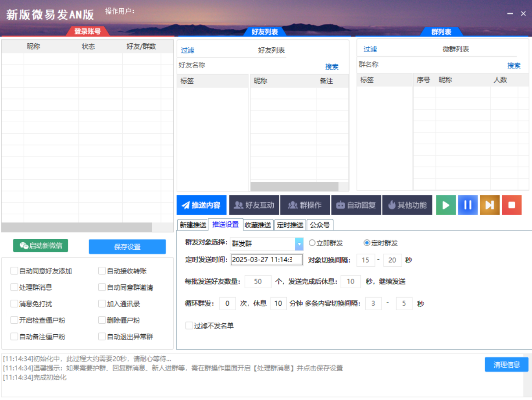Click the 定时发送时间 input field
The image size is (532, 400).
click(x=267, y=260)
